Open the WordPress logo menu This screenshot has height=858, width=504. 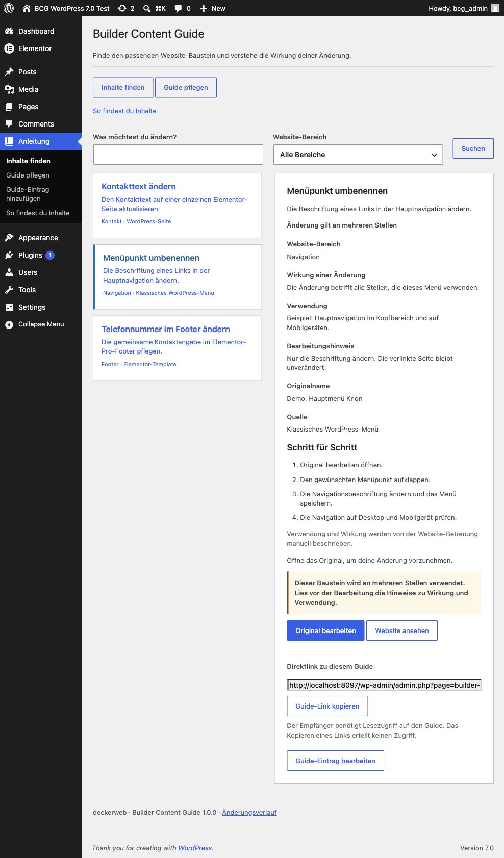point(9,8)
